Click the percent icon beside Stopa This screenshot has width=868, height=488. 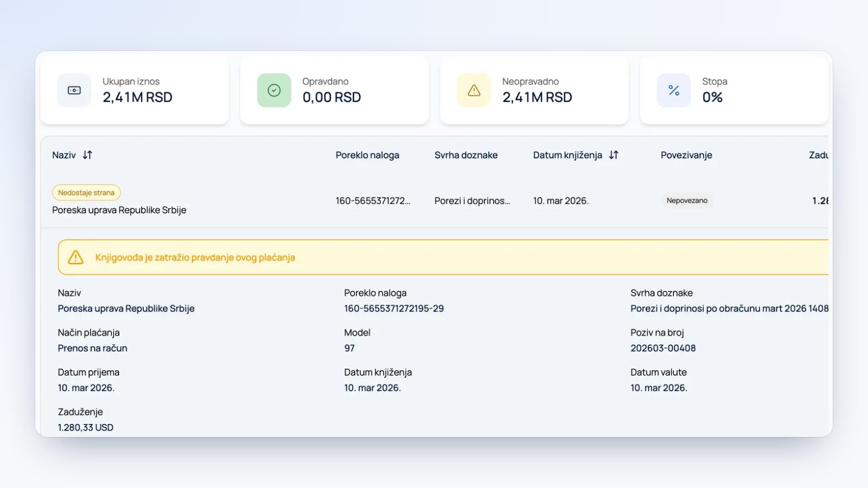point(674,90)
